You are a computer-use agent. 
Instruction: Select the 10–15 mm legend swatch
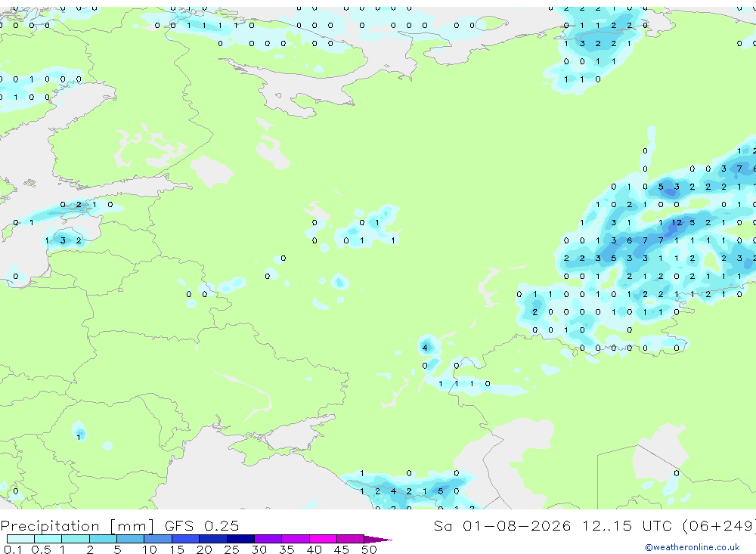158,539
